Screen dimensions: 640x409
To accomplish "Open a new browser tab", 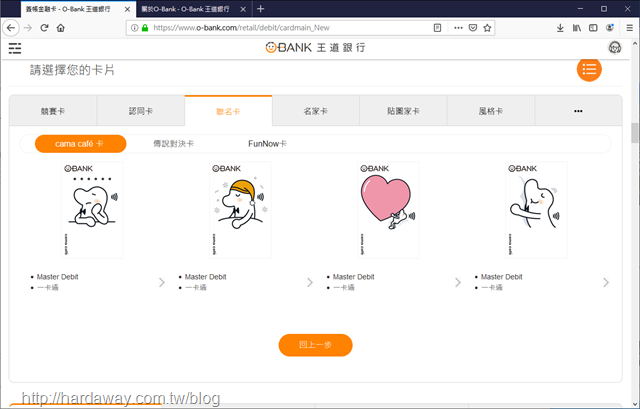I will point(260,9).
